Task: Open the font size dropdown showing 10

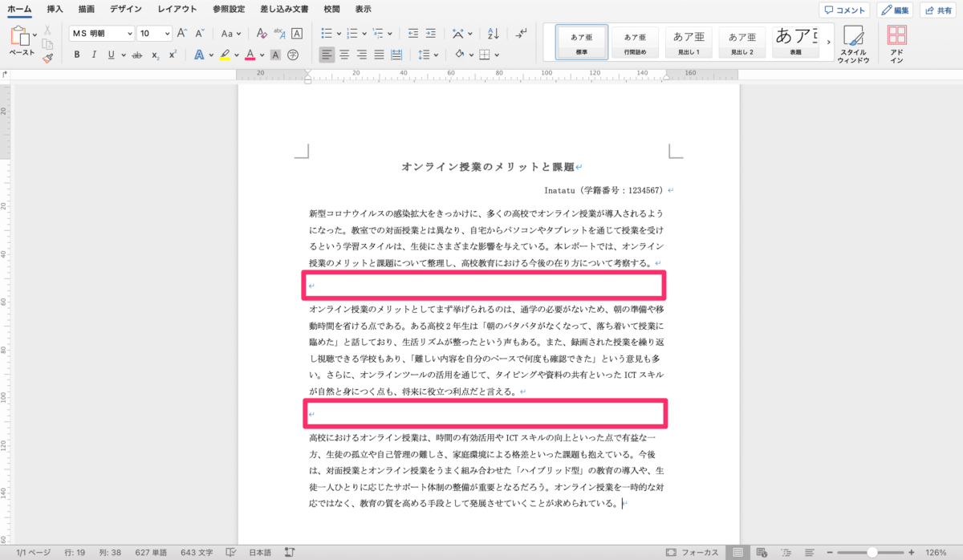Action: click(167, 34)
